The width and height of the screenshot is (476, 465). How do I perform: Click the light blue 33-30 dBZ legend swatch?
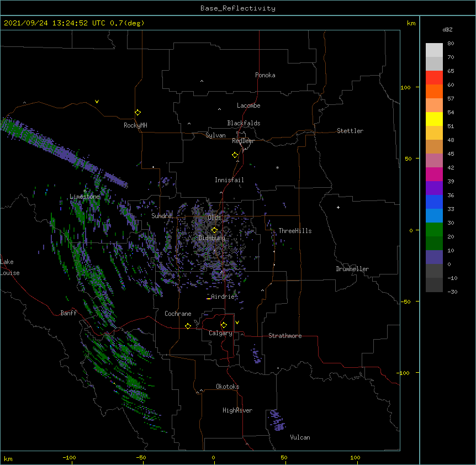click(x=434, y=216)
